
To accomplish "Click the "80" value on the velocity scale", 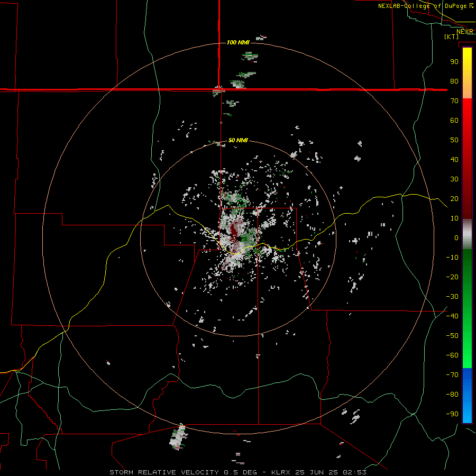I will tap(454, 81).
